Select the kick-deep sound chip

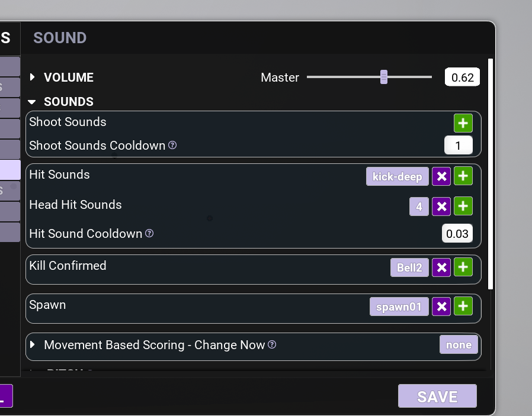(398, 176)
